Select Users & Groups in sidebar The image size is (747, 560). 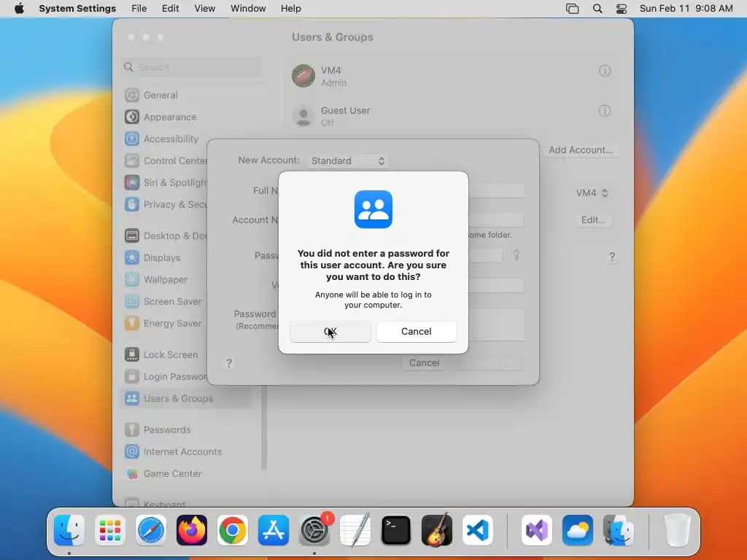(x=186, y=399)
